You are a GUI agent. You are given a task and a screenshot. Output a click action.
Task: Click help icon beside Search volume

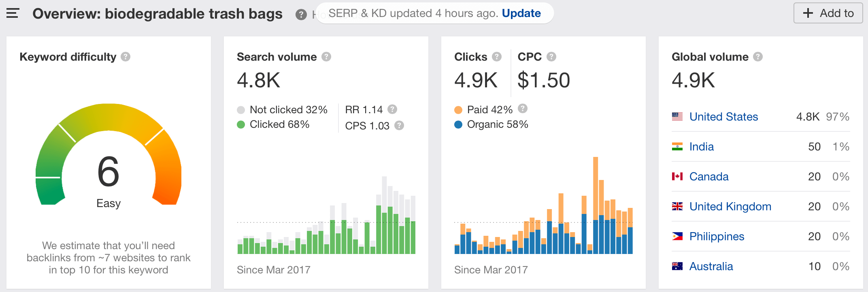coord(326,57)
